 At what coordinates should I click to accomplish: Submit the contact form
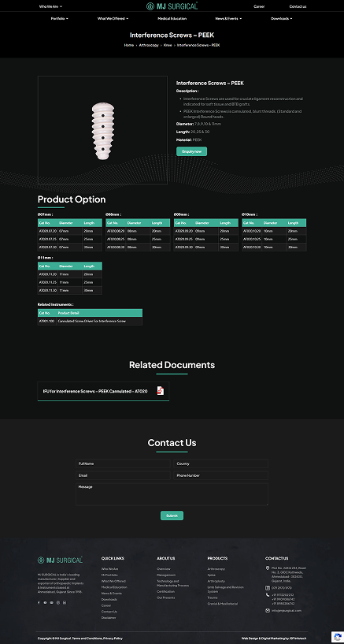(x=172, y=516)
